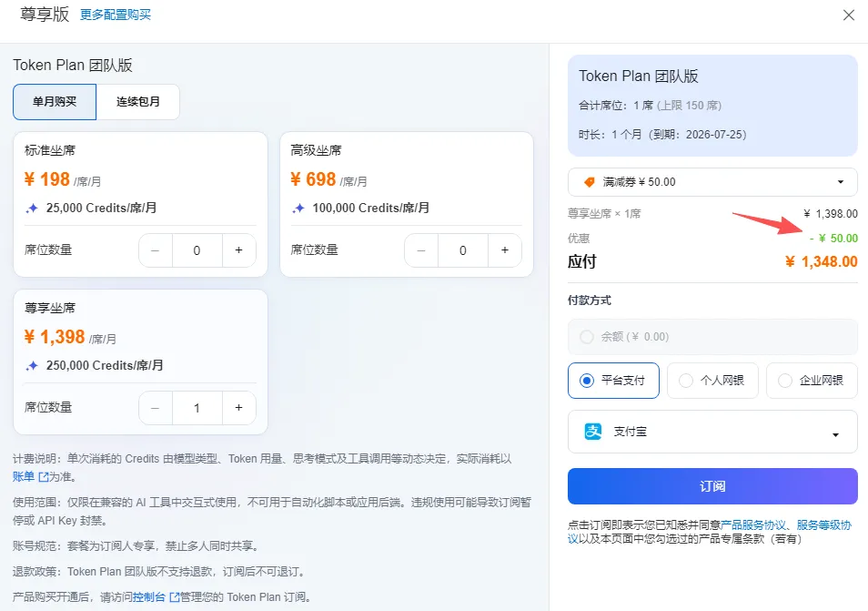Image resolution: width=868 pixels, height=611 pixels.
Task: Click the 尊享版 dialog title
Action: click(x=45, y=15)
